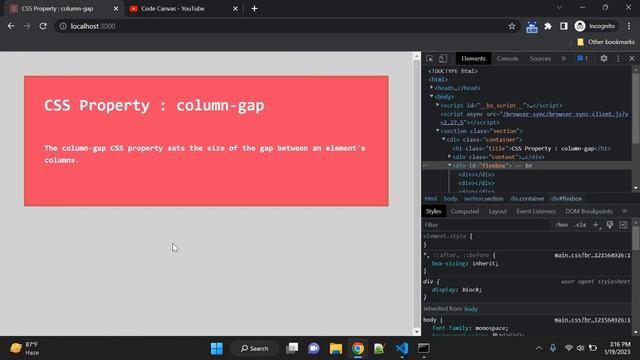Viewport: 640px width, 360px height.
Task: Follow the 'Inherited from body' link
Action: point(471,309)
